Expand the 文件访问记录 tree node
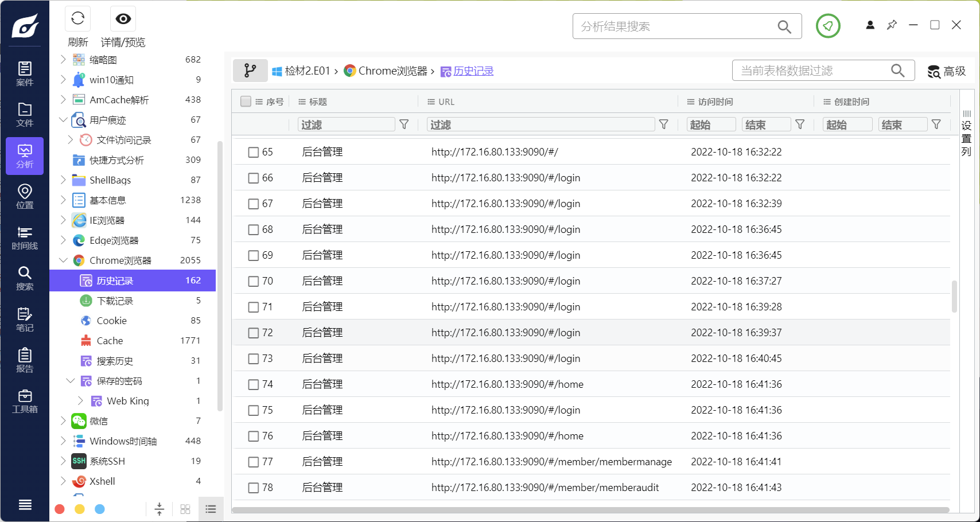The width and height of the screenshot is (980, 522). point(71,140)
